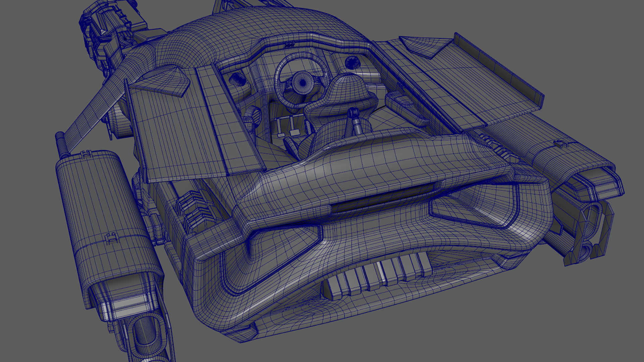Select the round gauge left of steering wheel
The width and height of the screenshot is (644, 362).
tap(237, 79)
